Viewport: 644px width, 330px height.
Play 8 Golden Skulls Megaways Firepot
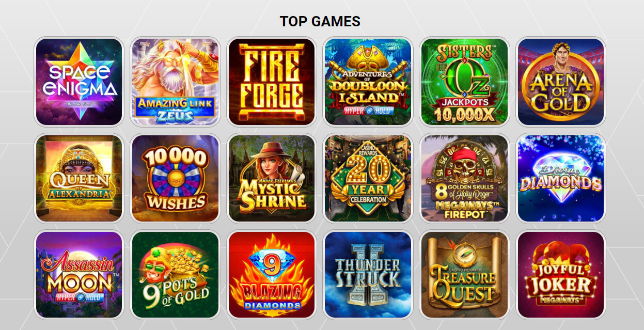464,178
